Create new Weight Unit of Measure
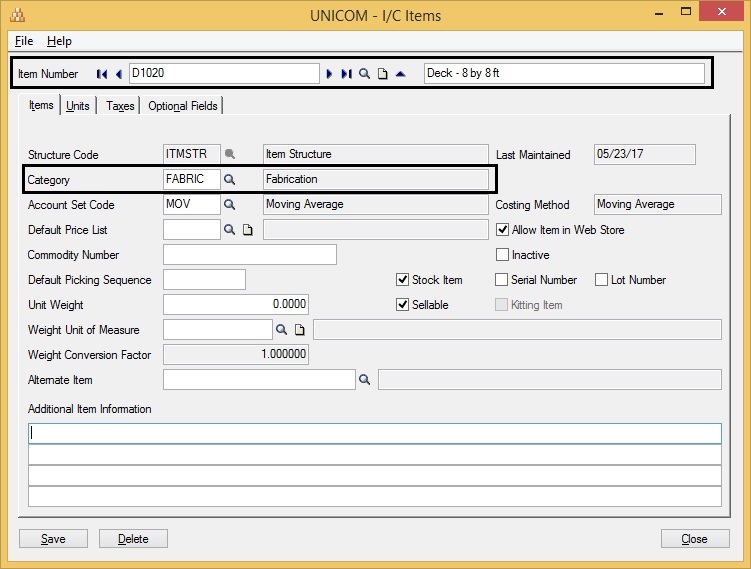The height and width of the screenshot is (569, 751). tap(299, 330)
